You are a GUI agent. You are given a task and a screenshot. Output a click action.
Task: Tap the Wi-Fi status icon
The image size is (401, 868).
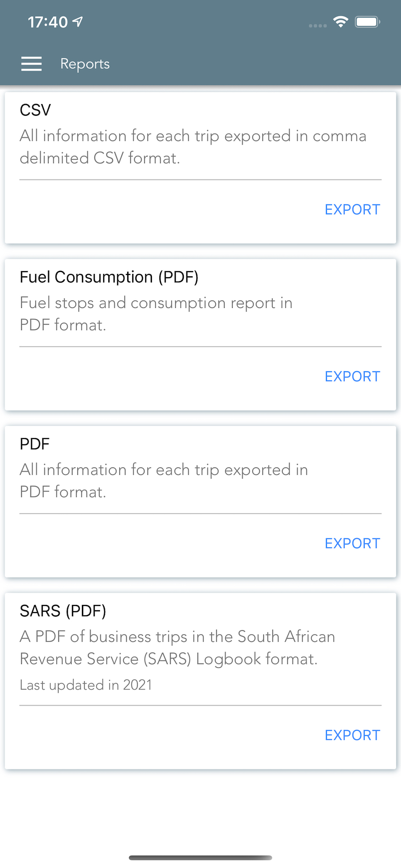[340, 22]
